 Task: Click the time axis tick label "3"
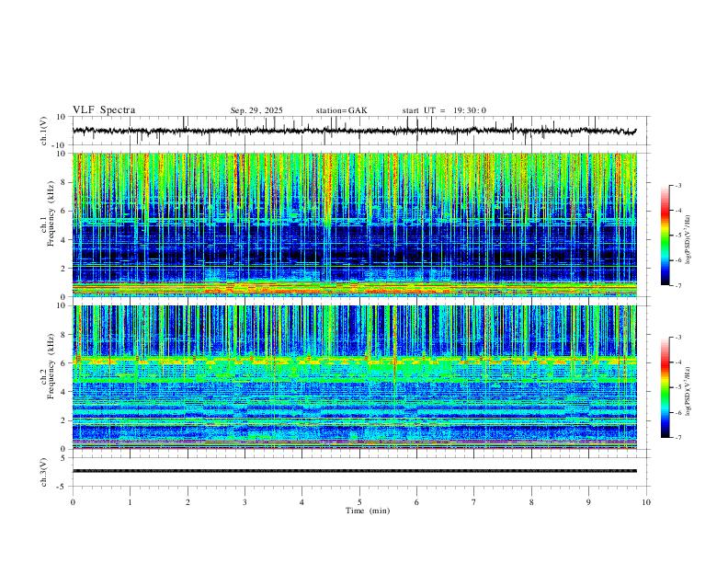click(245, 502)
